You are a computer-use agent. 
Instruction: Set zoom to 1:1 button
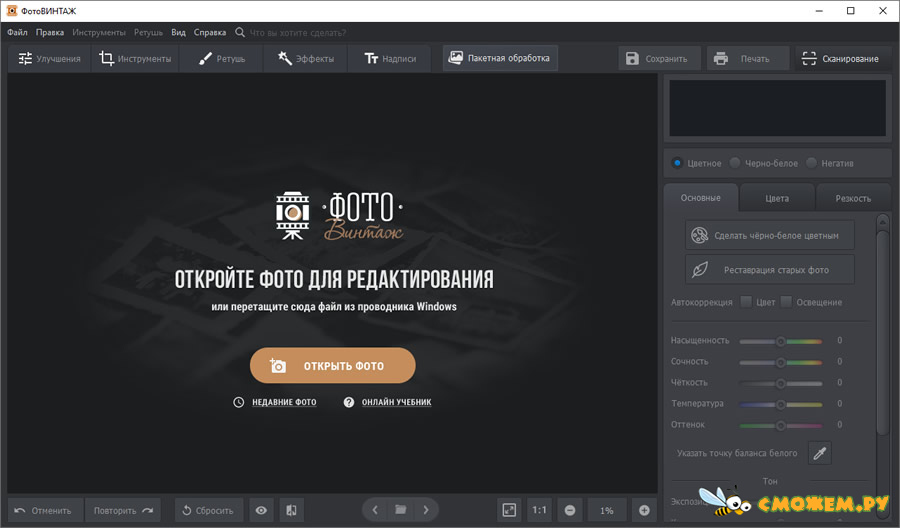(x=539, y=510)
